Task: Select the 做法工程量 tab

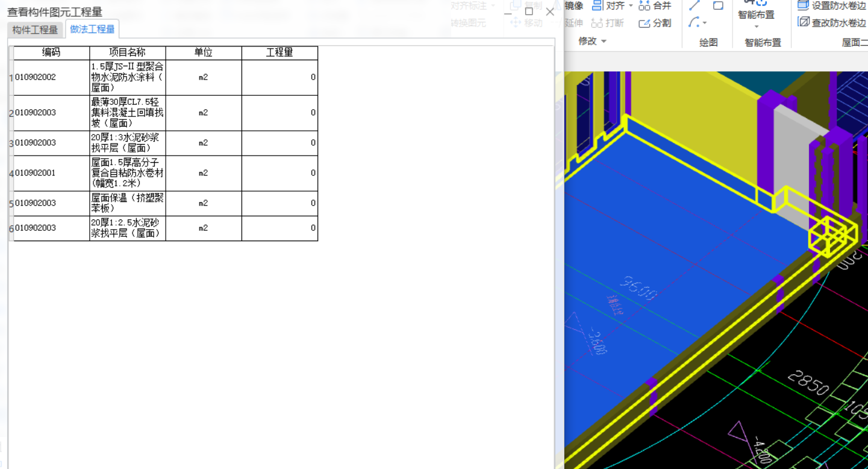Action: point(92,29)
